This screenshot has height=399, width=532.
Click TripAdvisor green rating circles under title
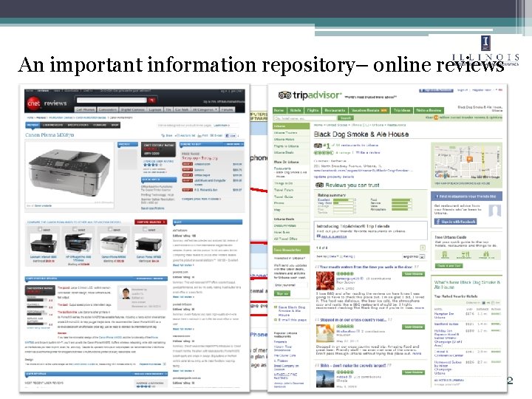[x=324, y=153]
